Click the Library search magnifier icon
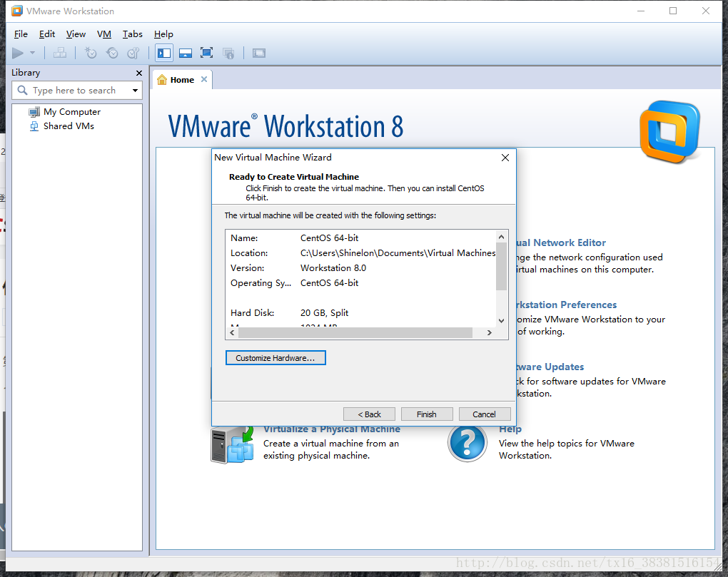 coord(22,90)
